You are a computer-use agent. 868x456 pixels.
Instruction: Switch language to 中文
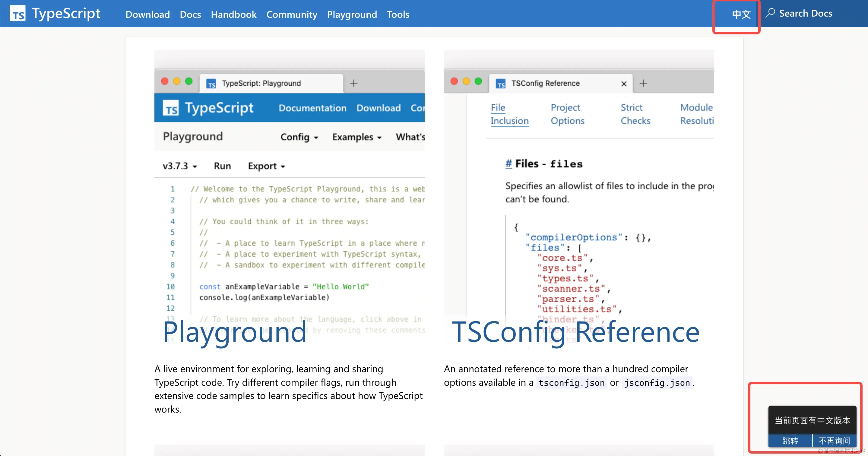click(741, 14)
